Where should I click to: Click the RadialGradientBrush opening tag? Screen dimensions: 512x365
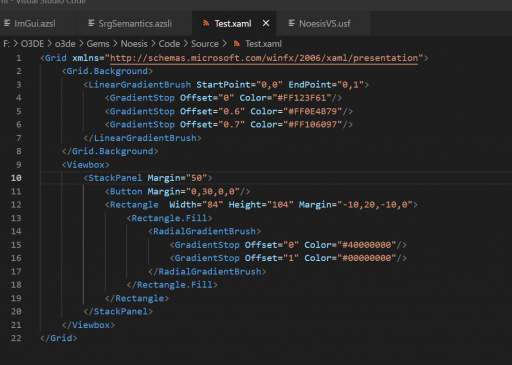[x=204, y=231]
